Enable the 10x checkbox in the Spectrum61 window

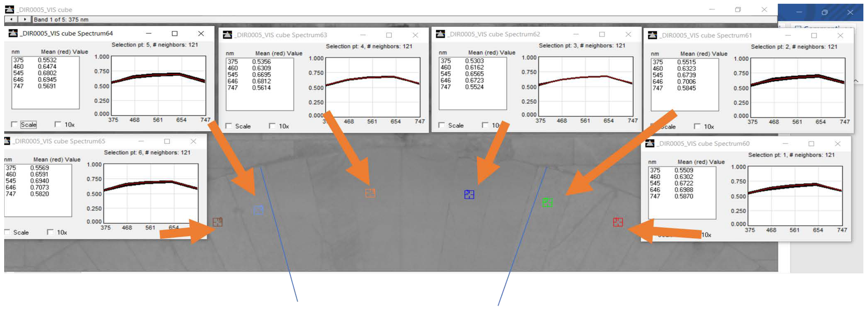click(697, 126)
